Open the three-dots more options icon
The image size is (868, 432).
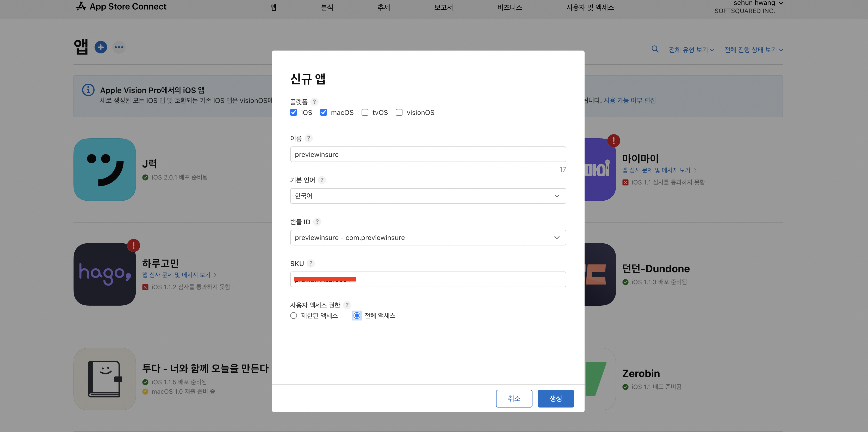point(119,47)
